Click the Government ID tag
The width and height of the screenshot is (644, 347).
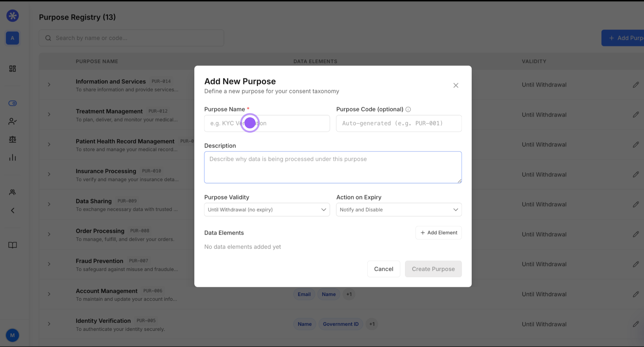[x=341, y=324]
